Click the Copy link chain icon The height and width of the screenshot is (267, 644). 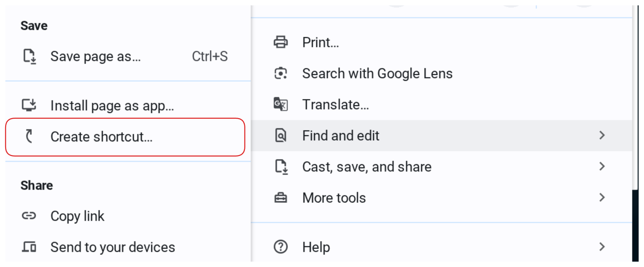(29, 216)
